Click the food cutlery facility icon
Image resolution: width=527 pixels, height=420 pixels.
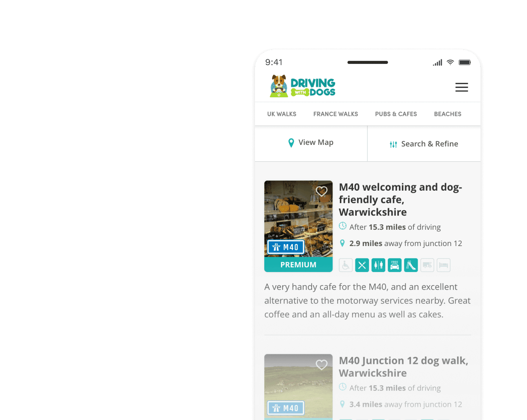(x=362, y=265)
